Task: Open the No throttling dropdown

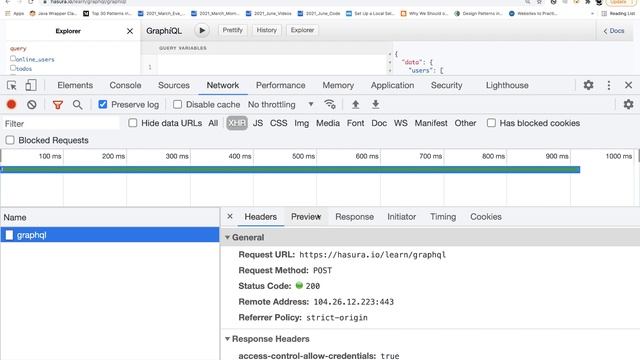Action: (x=281, y=104)
